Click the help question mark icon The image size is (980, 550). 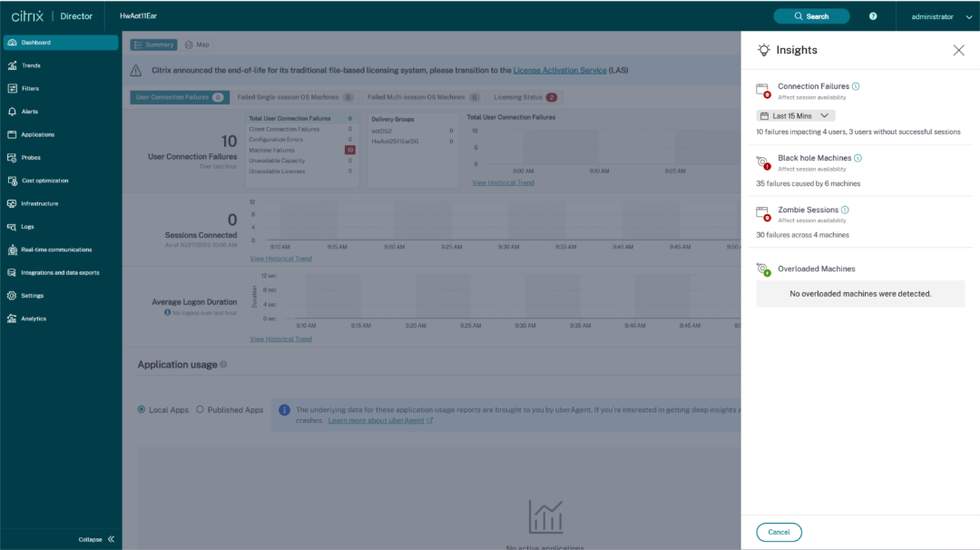point(873,16)
